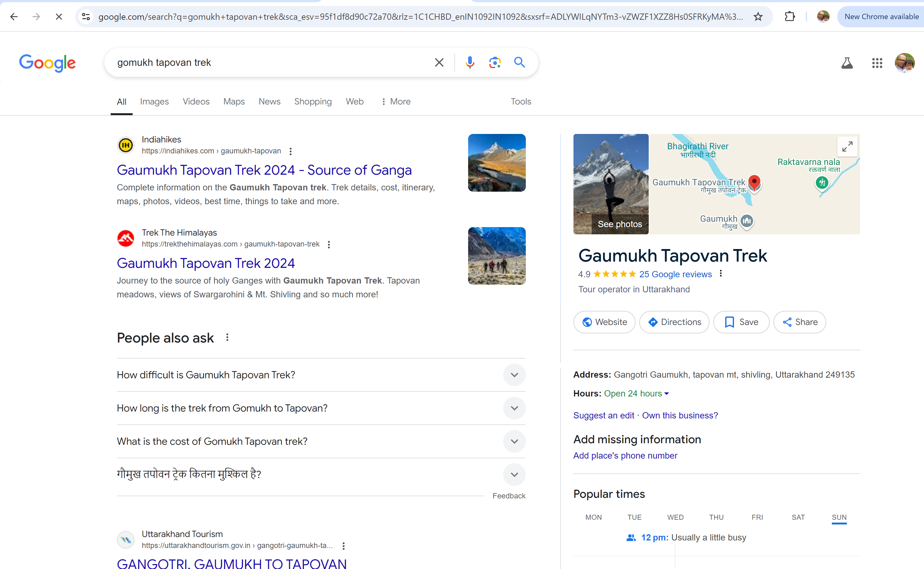Stop loading the page
924x569 pixels.
59,17
